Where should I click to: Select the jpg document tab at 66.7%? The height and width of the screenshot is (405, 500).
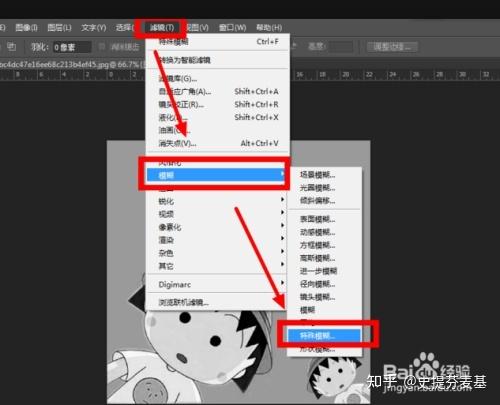[x=72, y=64]
